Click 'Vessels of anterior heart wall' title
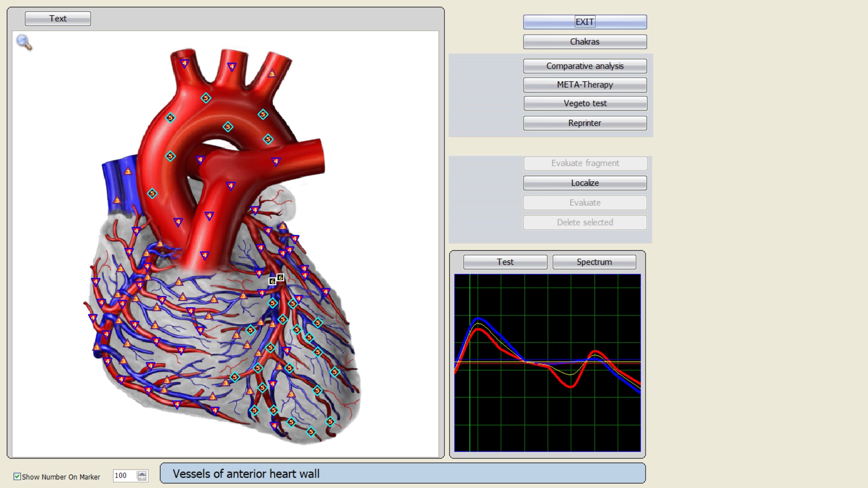The image size is (868, 488). [x=246, y=474]
